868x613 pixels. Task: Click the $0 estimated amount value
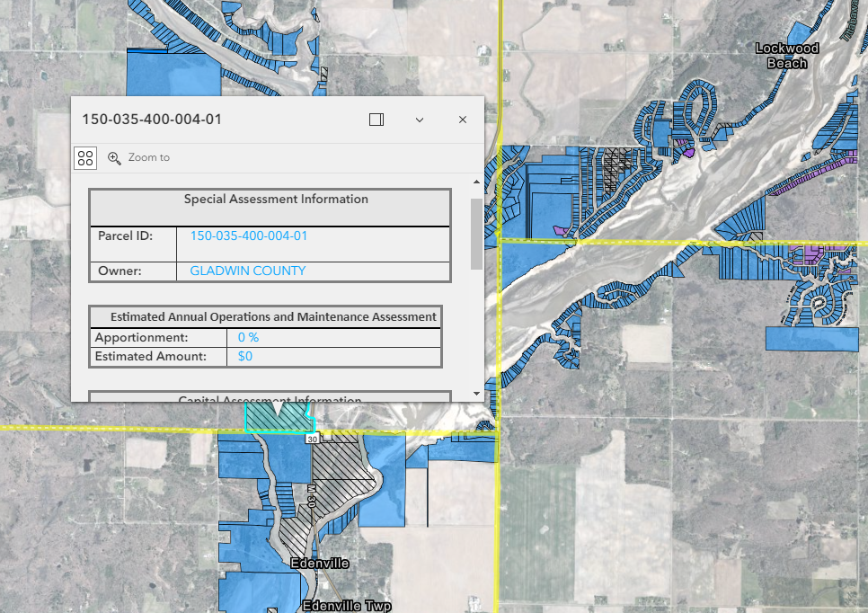click(245, 357)
